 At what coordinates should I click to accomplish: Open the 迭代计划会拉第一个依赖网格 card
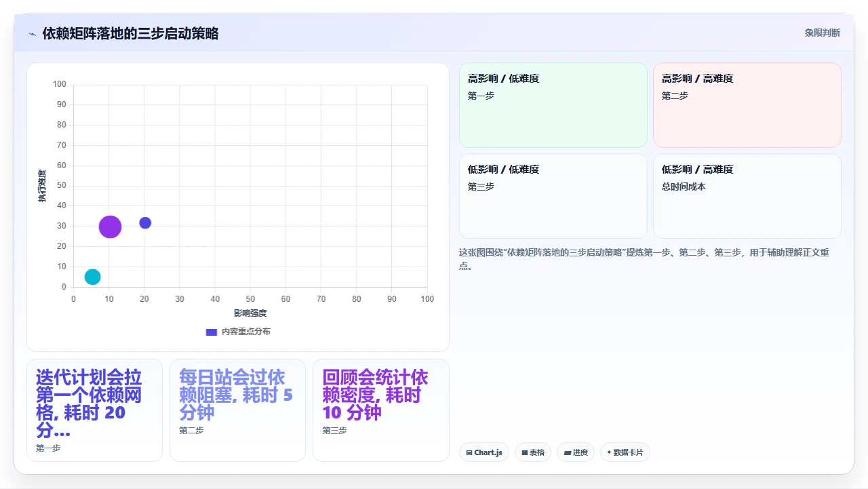coord(94,410)
